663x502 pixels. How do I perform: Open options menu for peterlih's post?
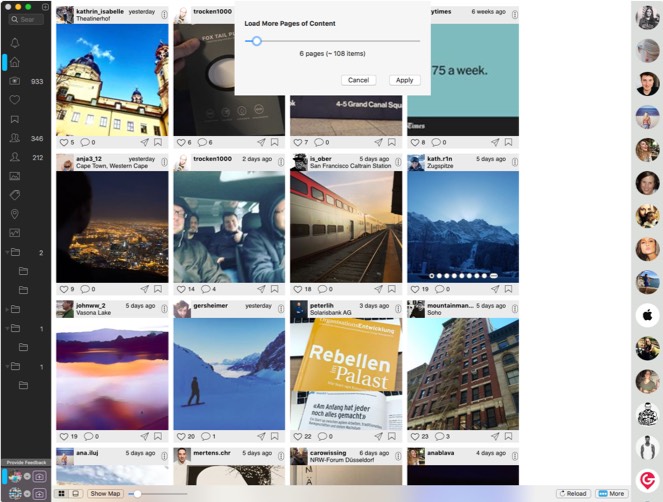point(398,309)
